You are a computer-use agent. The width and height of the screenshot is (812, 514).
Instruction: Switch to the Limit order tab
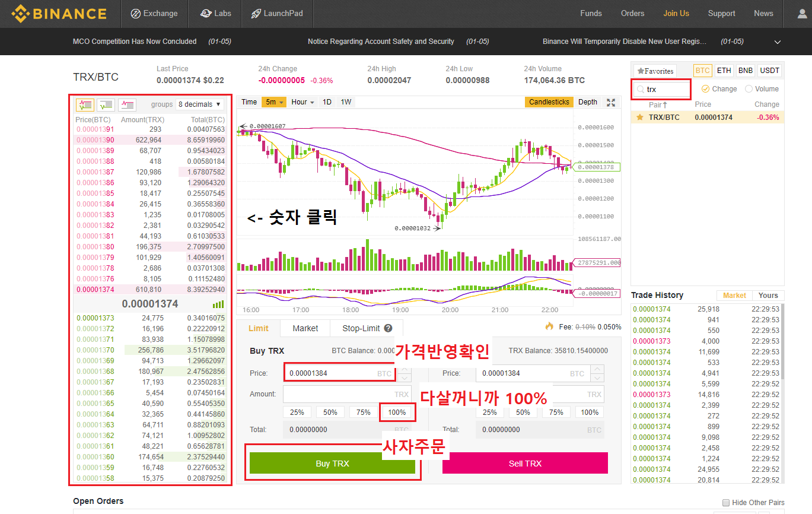tap(259, 328)
